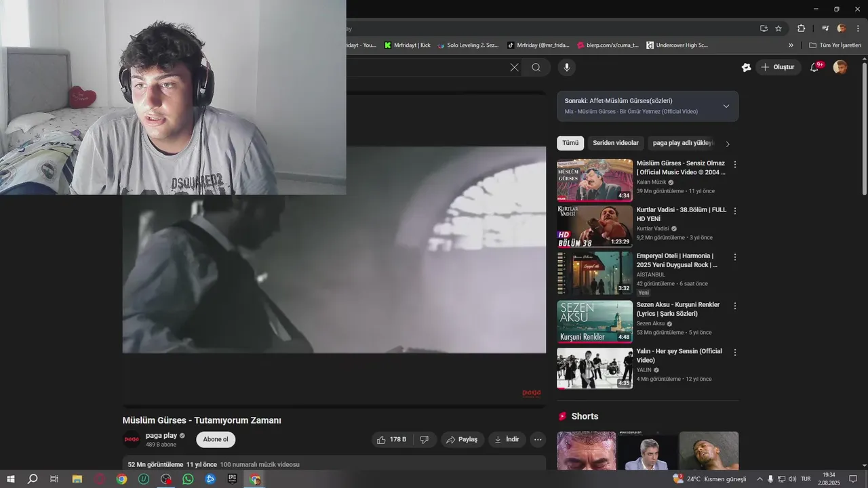Open the 24°C Kısmen güneşli weather widget
The image size is (868, 488).
709,479
